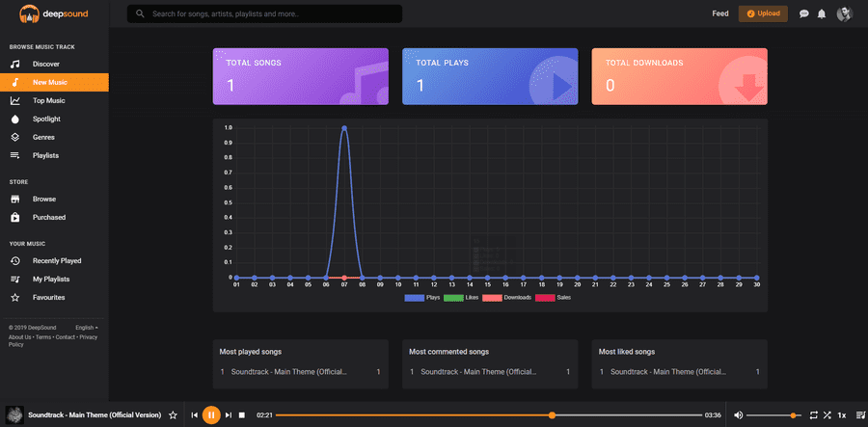Open Discover in the sidebar
868x427 pixels.
(45, 64)
